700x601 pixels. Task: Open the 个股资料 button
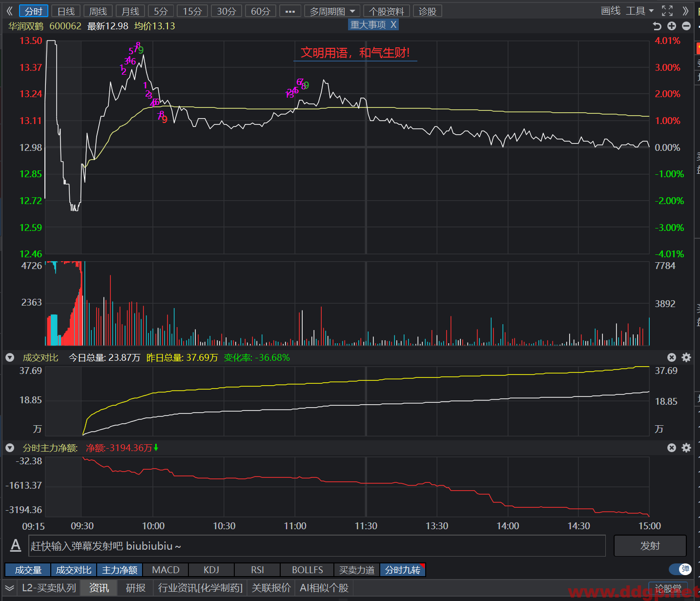(387, 11)
